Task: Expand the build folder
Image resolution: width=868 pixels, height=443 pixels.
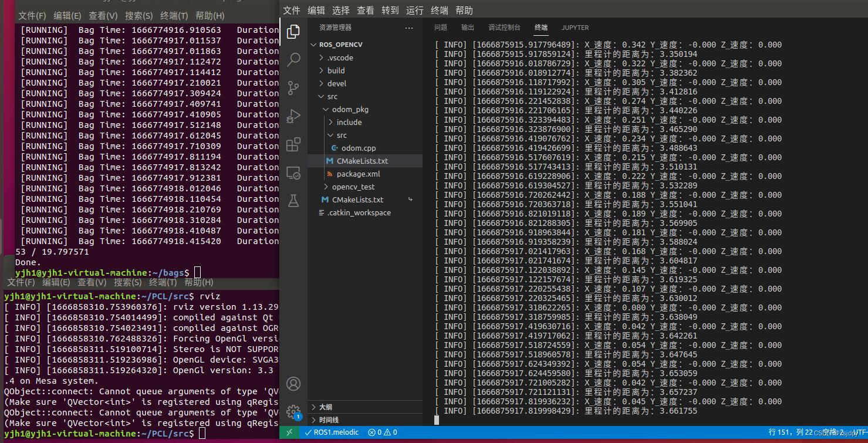Action: [x=321, y=70]
